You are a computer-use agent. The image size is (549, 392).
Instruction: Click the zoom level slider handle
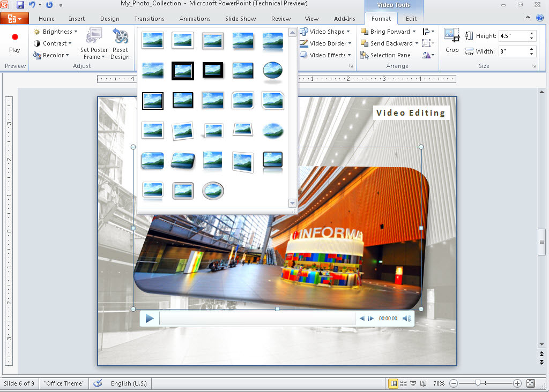pos(478,383)
